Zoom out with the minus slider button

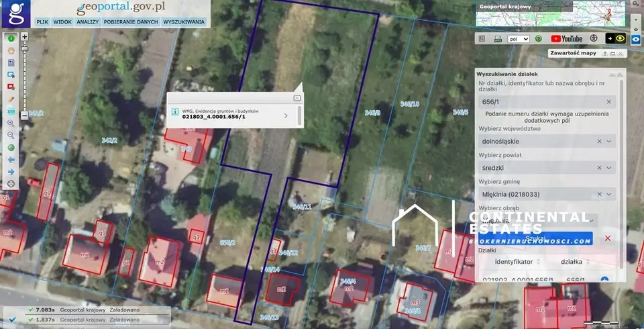25,115
